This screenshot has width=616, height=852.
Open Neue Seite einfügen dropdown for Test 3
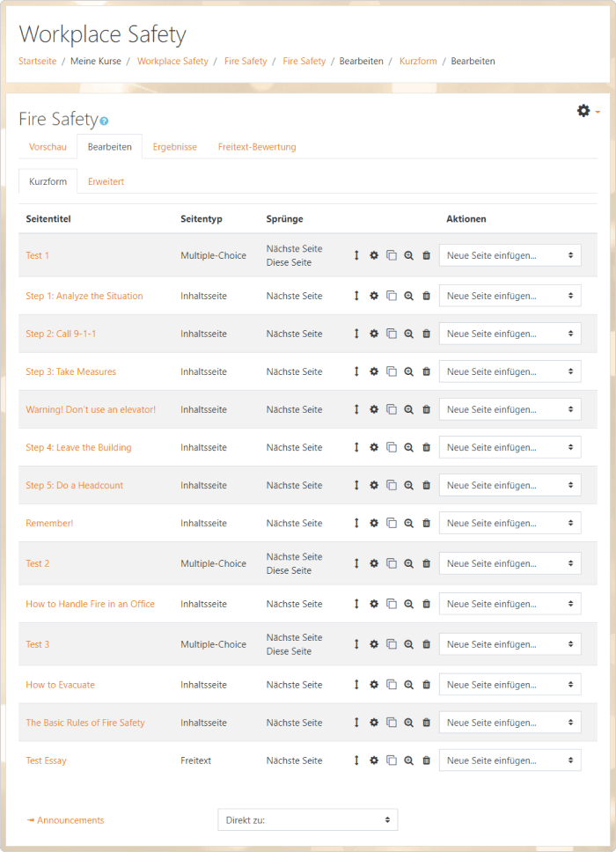click(x=510, y=644)
